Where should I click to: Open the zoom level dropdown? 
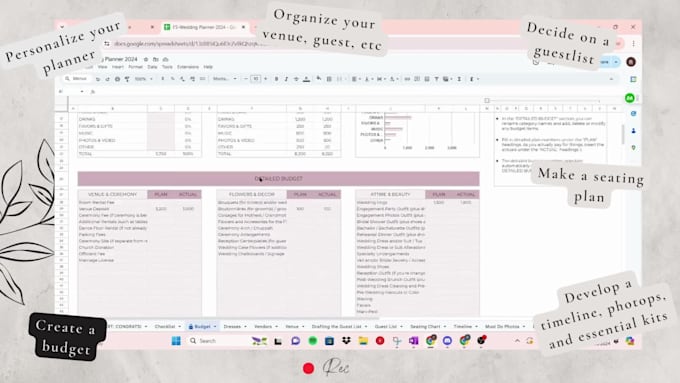(x=144, y=79)
